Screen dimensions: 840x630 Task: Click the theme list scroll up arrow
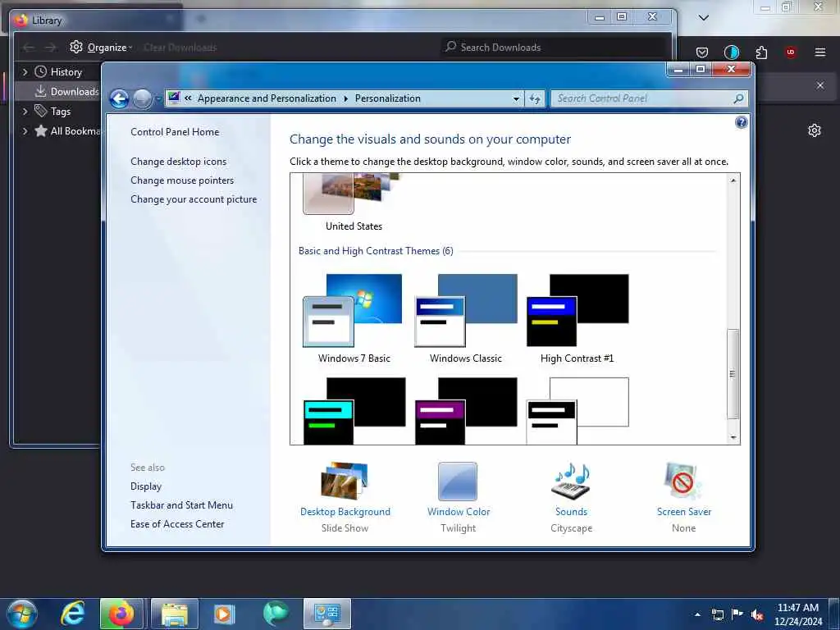pos(733,180)
